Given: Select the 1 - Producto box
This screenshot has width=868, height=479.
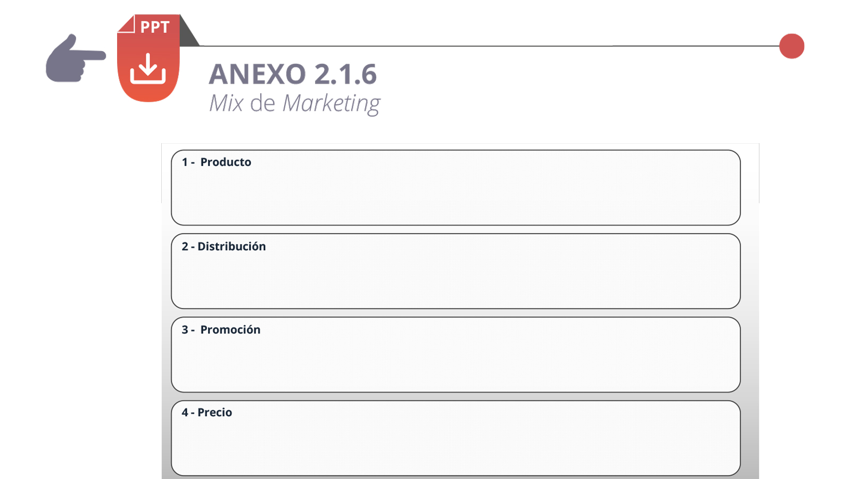Looking at the screenshot, I should [x=456, y=187].
